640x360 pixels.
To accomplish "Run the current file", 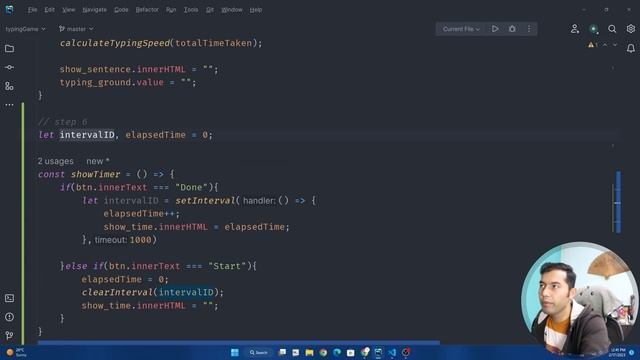I will 495,29.
